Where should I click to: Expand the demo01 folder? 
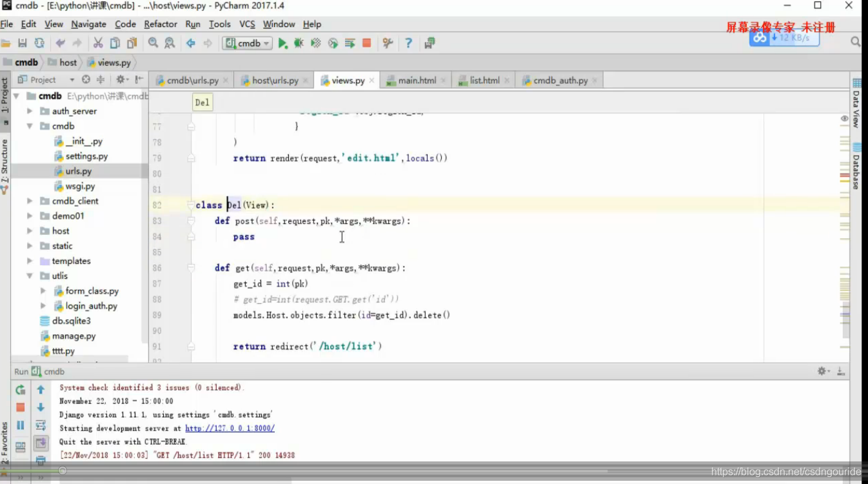coord(30,216)
